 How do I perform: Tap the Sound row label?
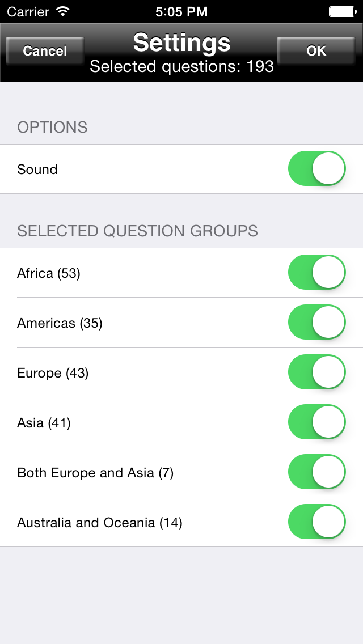(37, 168)
